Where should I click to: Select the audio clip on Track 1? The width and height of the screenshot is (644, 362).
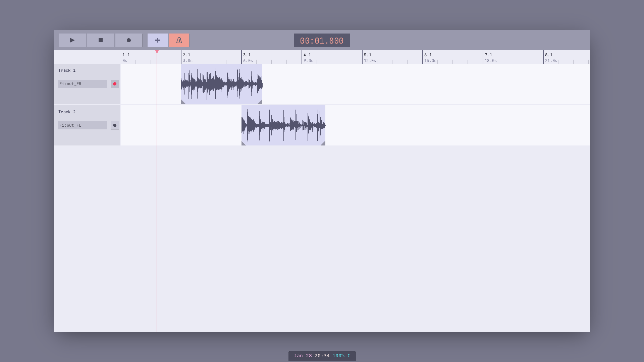click(221, 84)
